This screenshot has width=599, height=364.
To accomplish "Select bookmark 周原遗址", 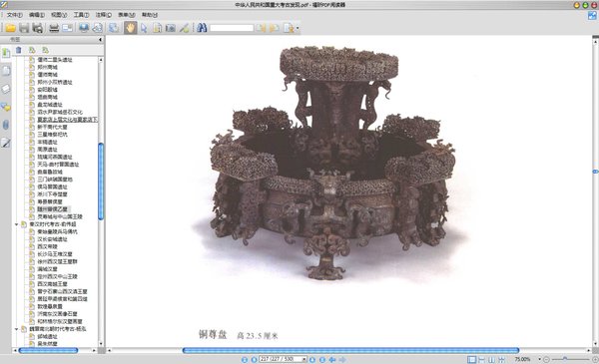I will 47,150.
